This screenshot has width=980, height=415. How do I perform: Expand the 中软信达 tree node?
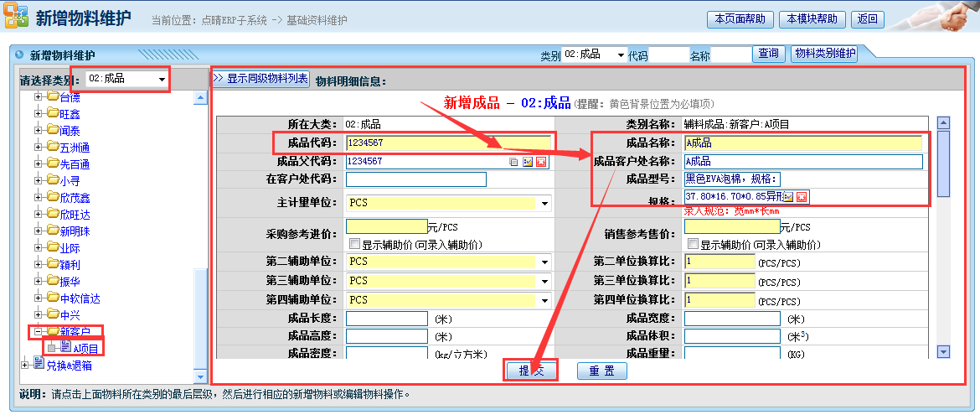38,298
